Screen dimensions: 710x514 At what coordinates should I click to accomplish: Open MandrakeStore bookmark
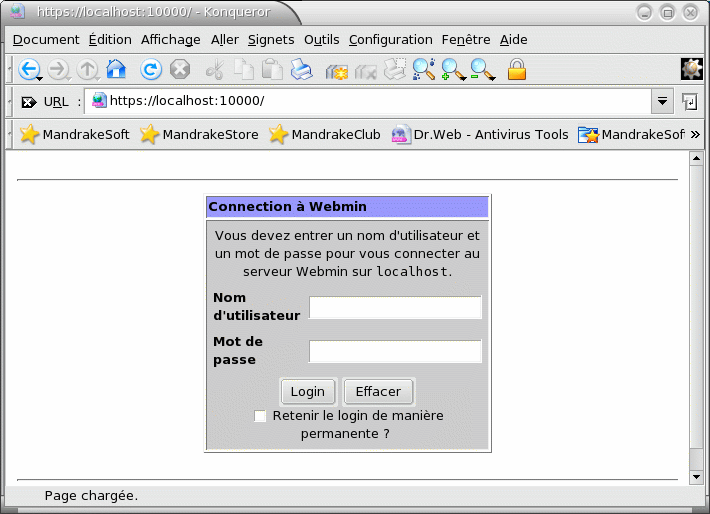199,135
